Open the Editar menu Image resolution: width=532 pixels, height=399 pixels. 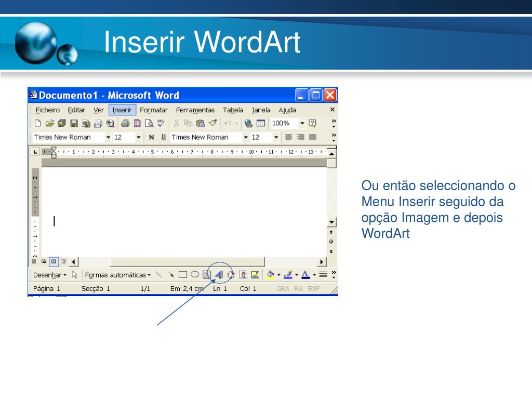pos(76,110)
